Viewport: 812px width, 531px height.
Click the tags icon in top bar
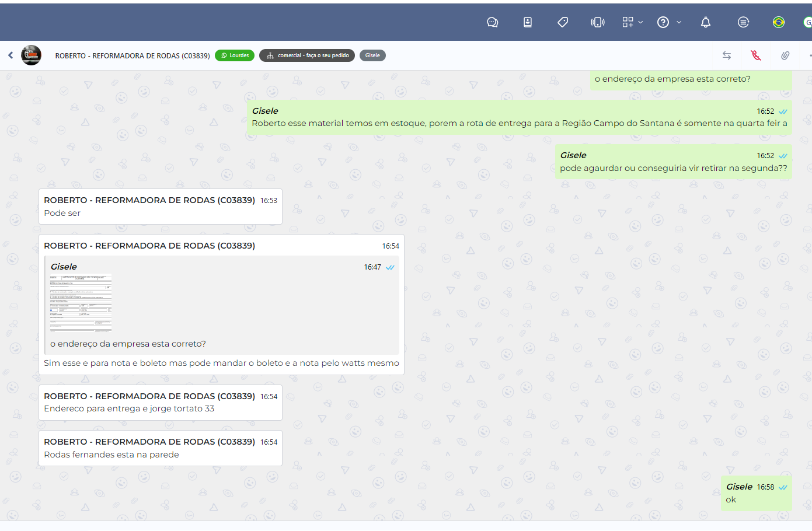coord(563,22)
